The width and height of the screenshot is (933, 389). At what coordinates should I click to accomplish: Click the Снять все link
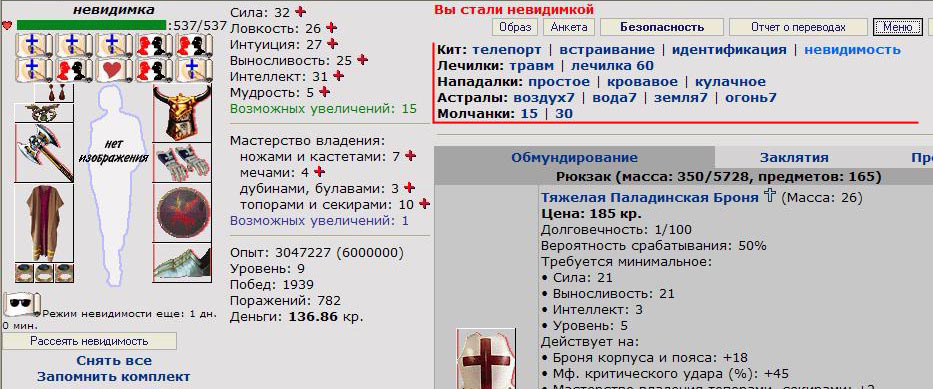(114, 360)
